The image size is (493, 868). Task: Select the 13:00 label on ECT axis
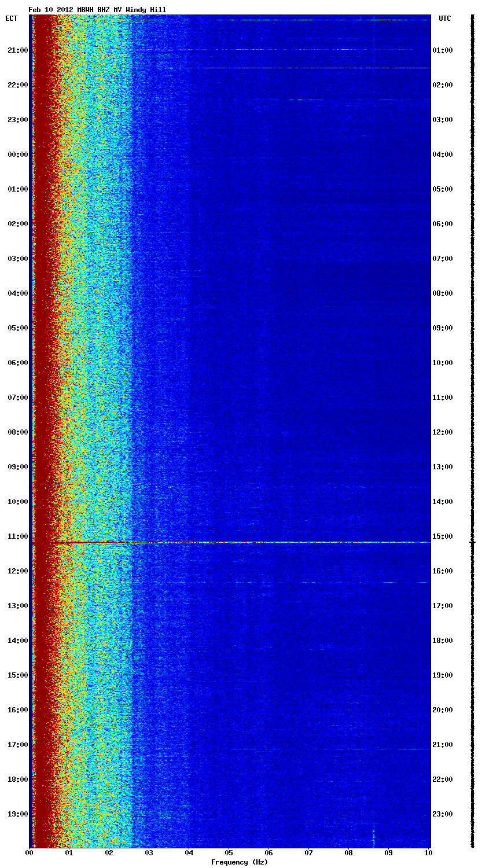[17, 606]
